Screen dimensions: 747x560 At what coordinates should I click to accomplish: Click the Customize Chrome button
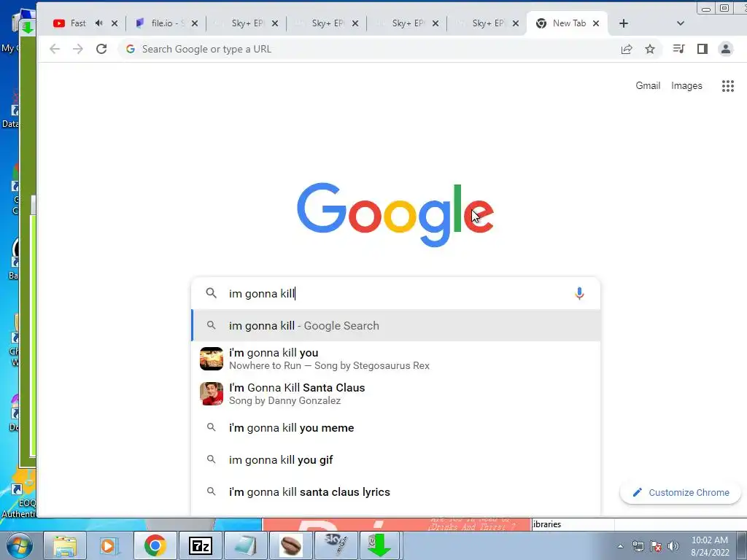(681, 492)
